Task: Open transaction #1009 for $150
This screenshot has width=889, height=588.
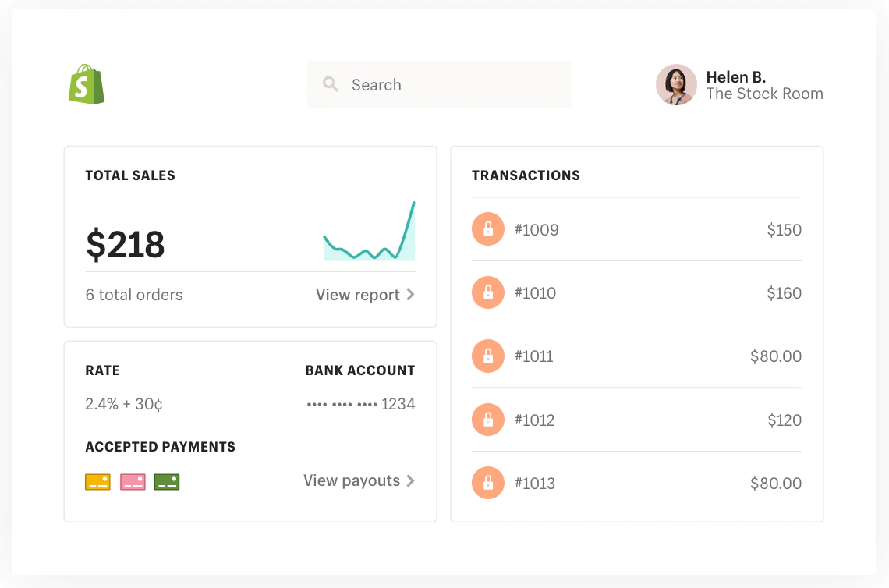Action: [636, 229]
